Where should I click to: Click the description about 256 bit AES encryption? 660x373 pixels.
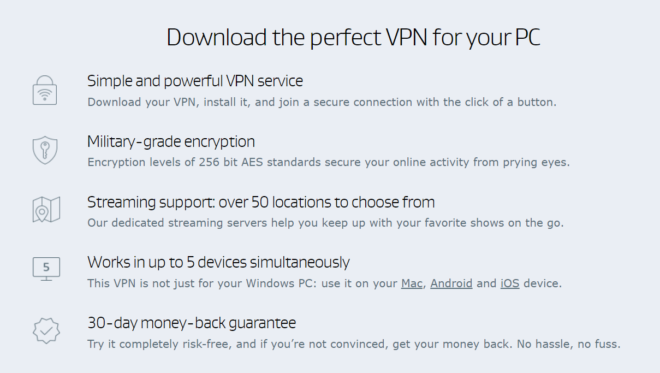pos(328,163)
